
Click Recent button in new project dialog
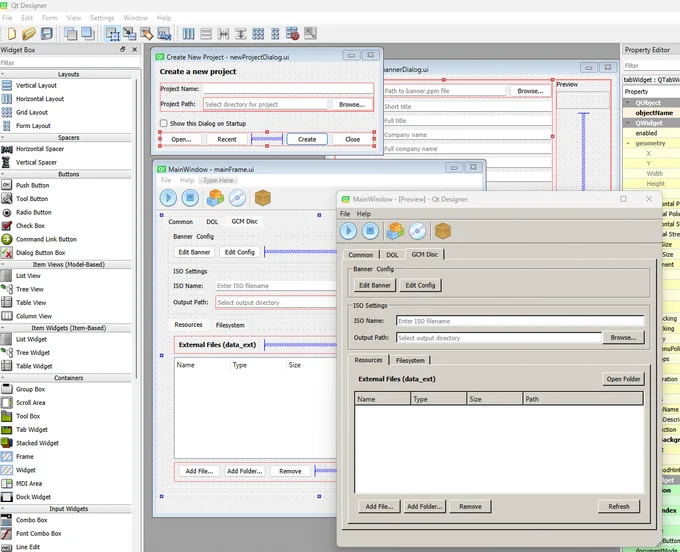[x=227, y=139]
